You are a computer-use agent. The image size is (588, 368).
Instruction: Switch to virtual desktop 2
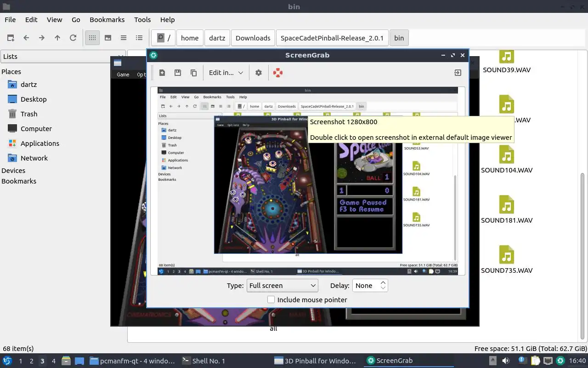(x=31, y=361)
